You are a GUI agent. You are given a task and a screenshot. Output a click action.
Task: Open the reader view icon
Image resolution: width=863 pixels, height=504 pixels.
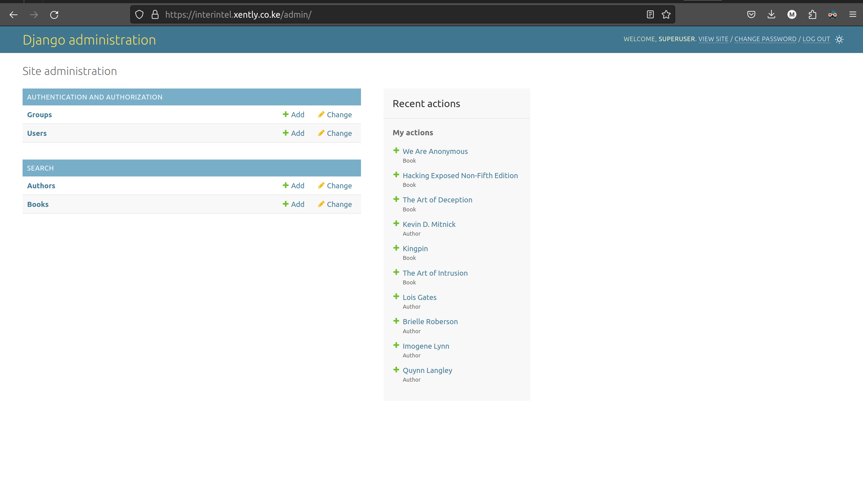click(650, 14)
